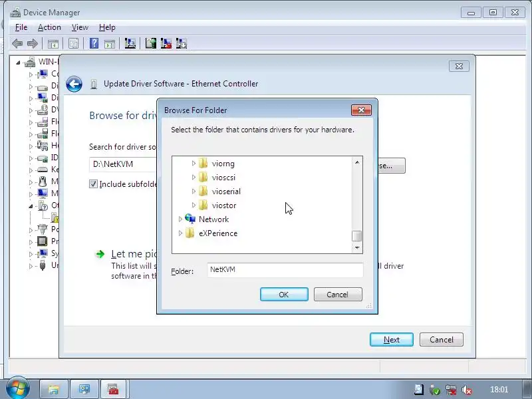This screenshot has width=532, height=399.
Task: Click the partially hidden Browse button
Action: click(x=392, y=166)
